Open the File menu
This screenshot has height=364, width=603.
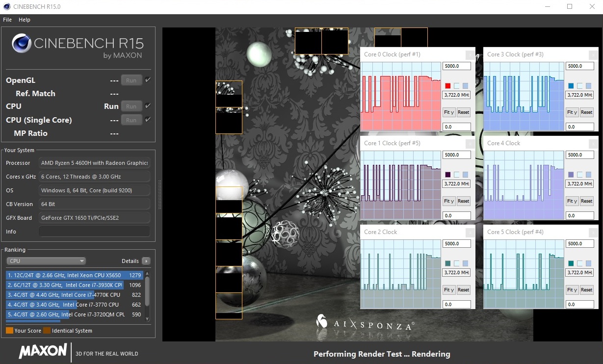click(7, 20)
